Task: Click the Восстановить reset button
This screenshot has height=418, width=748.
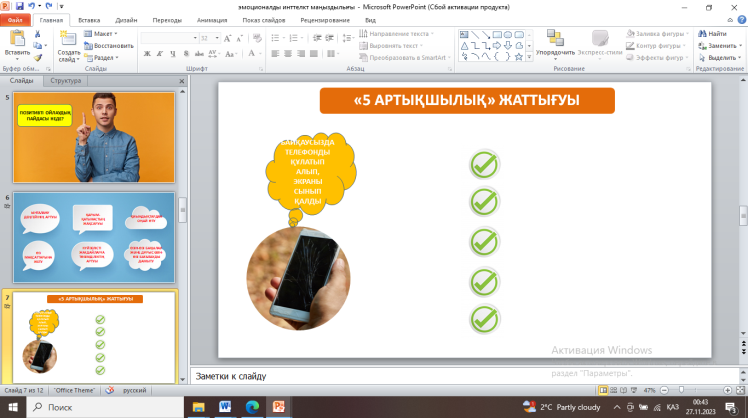Action: [109, 45]
